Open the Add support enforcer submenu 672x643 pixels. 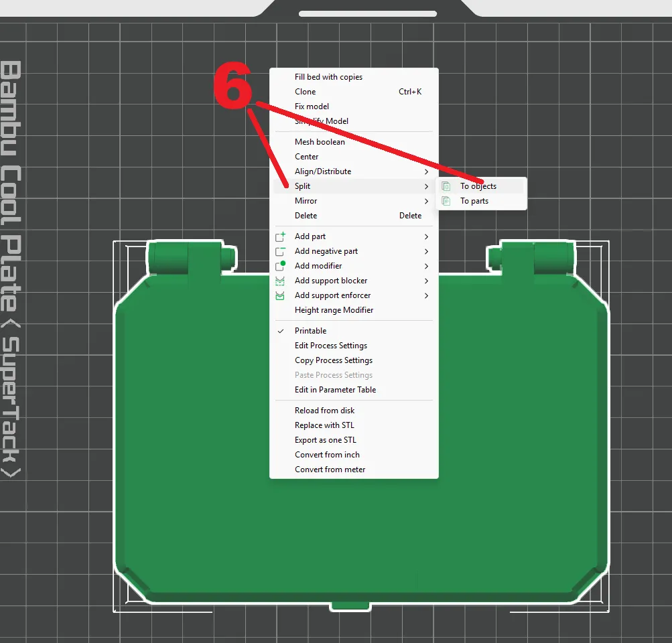(354, 295)
